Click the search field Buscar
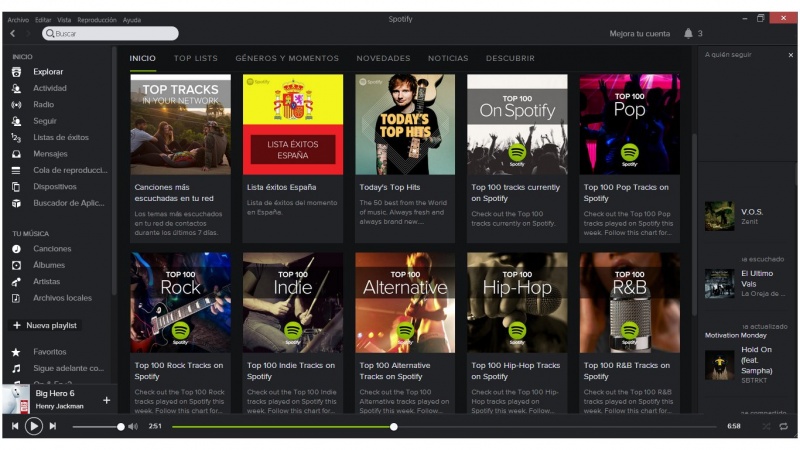Image resolution: width=800 pixels, height=450 pixels. (x=110, y=34)
